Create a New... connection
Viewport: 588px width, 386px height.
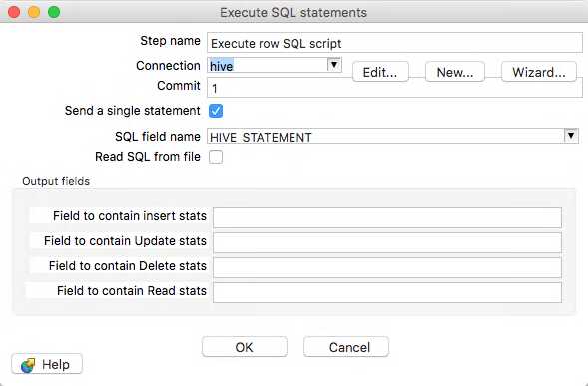455,72
